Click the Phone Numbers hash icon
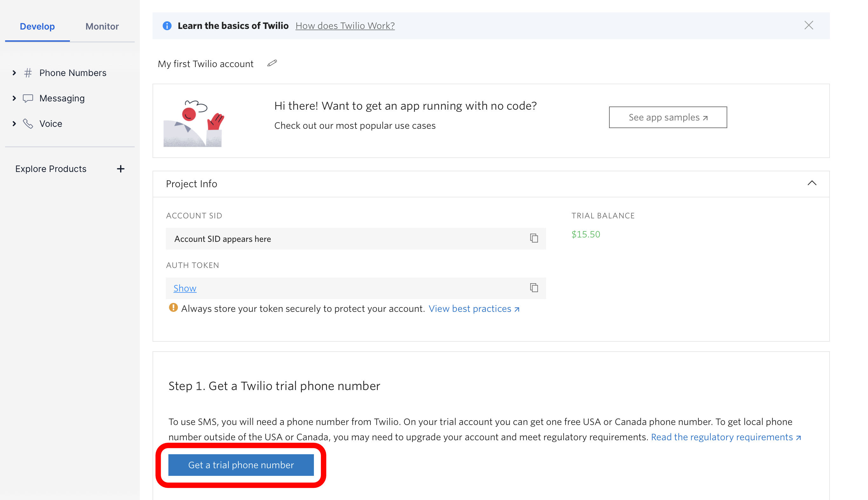868x500 pixels. [28, 72]
